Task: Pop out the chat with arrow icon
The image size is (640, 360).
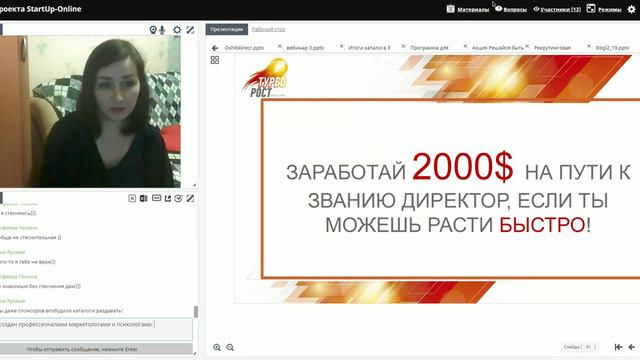Action: pyautogui.click(x=168, y=198)
